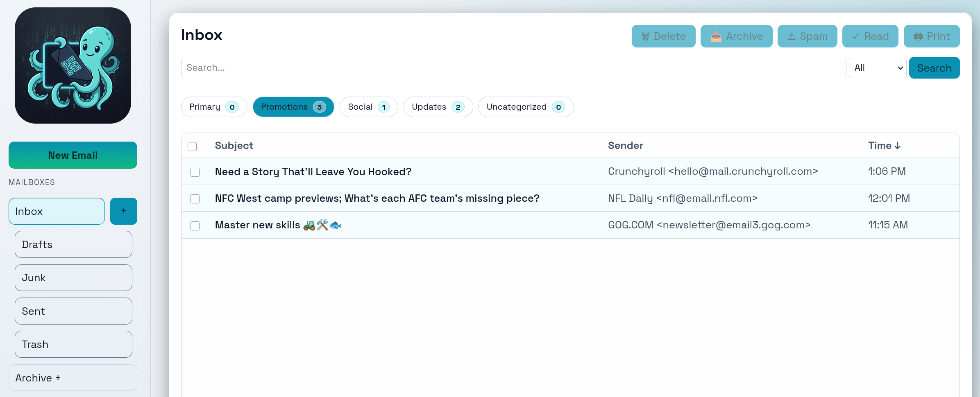Click sender Crunchyroll <hello@mail.crunchyroll.com>
Screen dimensions: 980x397
coord(713,171)
